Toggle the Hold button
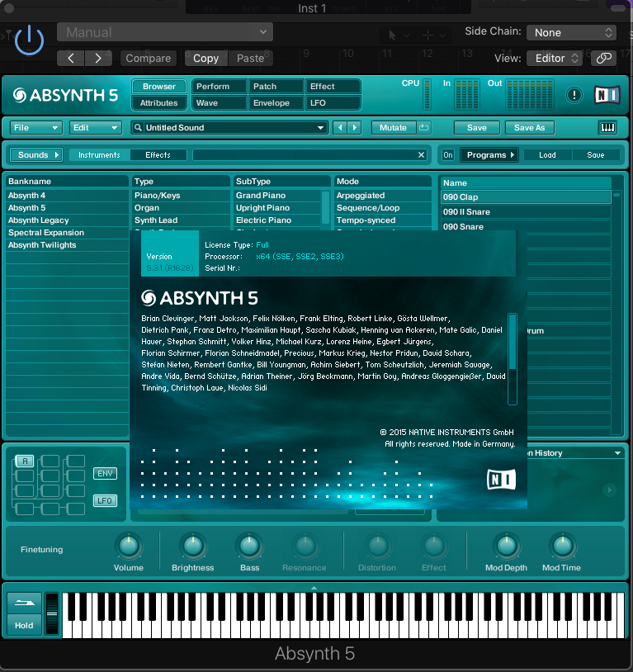633x672 pixels. coord(25,625)
